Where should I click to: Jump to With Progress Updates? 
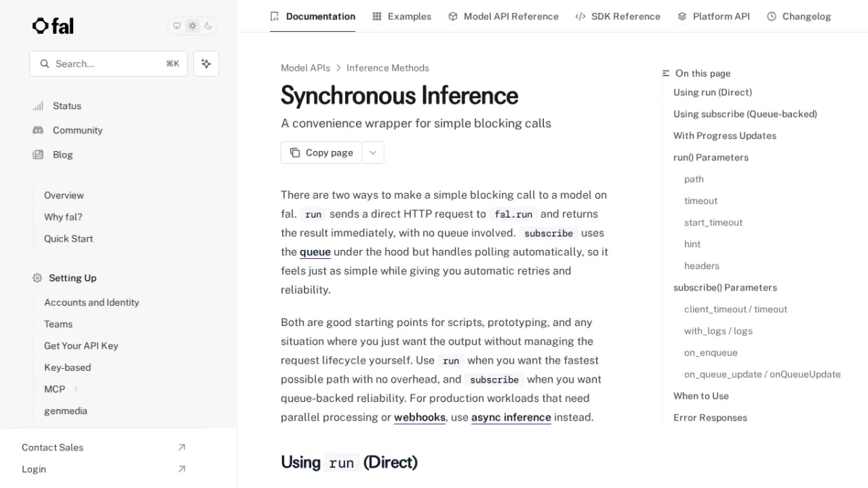(x=725, y=136)
